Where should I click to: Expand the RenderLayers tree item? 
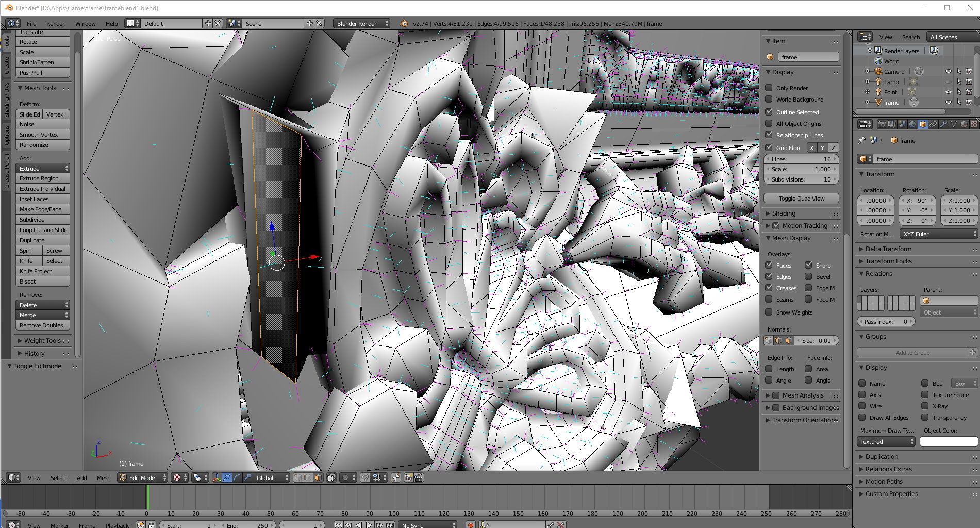click(x=870, y=51)
